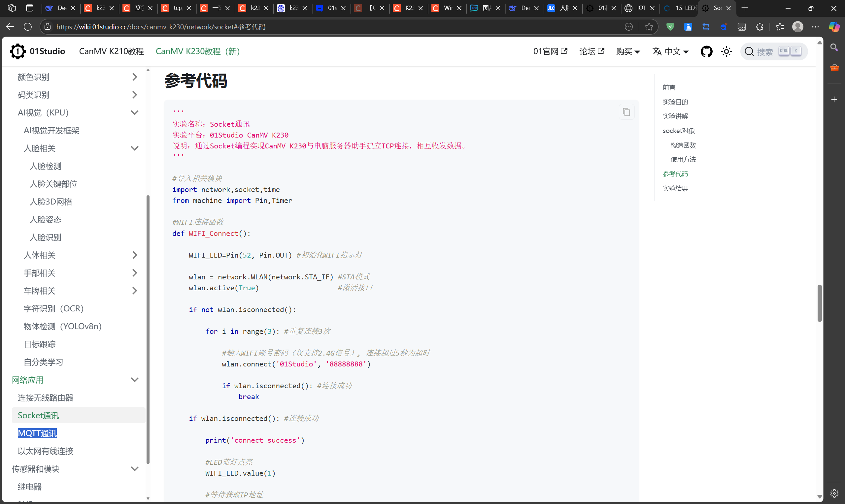Add page to favorites star icon

click(x=649, y=27)
